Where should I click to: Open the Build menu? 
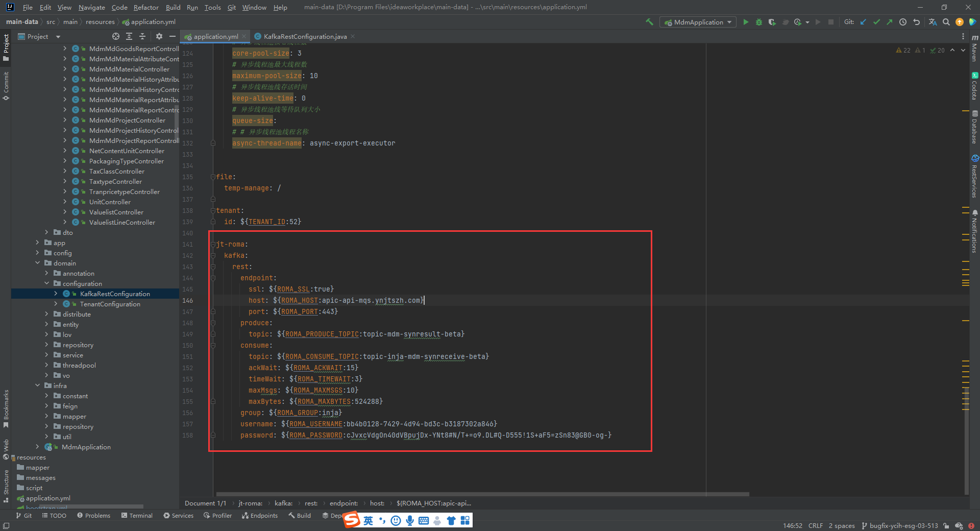click(x=173, y=7)
